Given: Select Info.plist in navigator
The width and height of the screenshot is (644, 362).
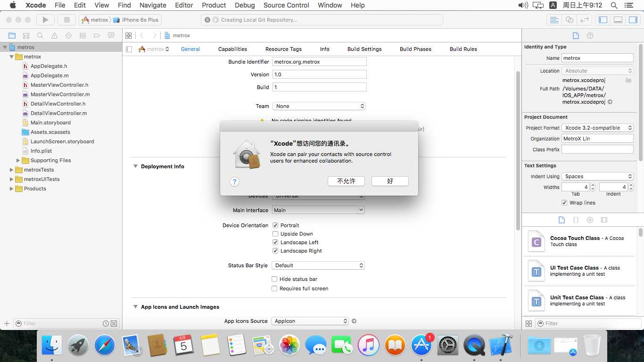Looking at the screenshot, I should click(41, 151).
